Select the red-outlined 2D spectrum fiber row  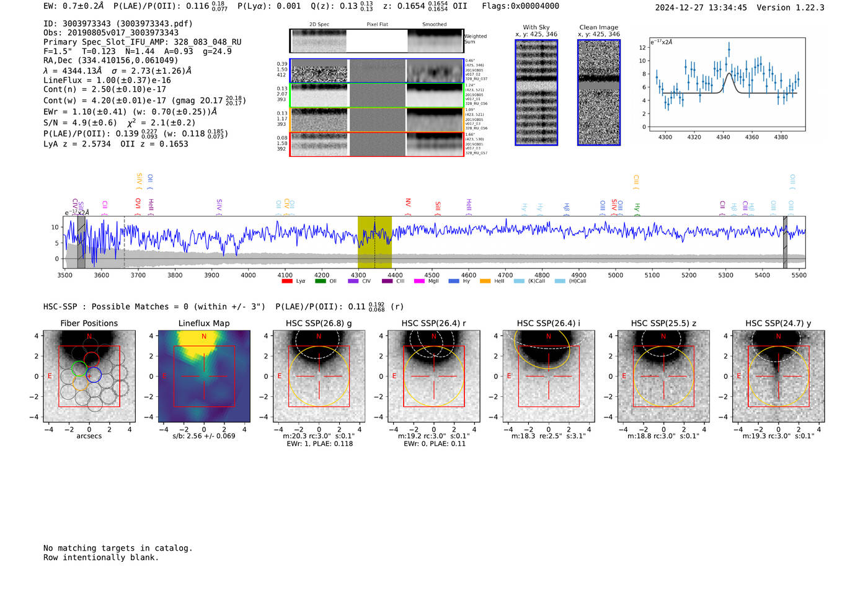(x=377, y=144)
